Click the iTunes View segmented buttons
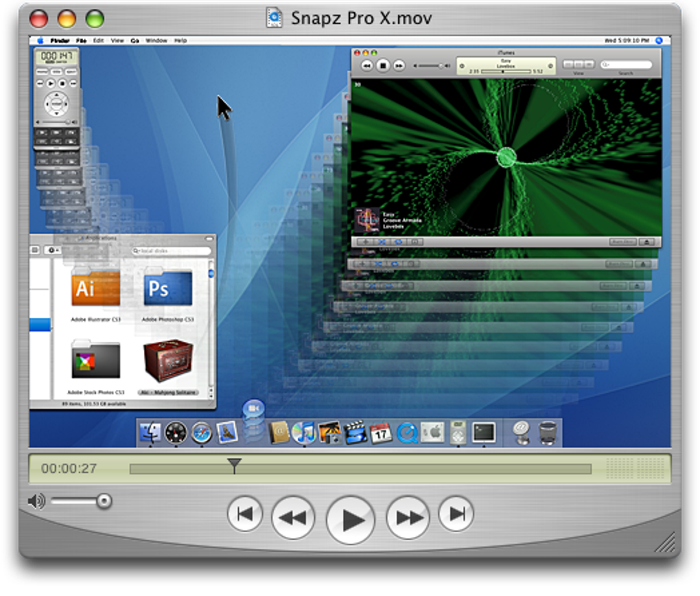The height and width of the screenshot is (596, 700). (x=578, y=65)
